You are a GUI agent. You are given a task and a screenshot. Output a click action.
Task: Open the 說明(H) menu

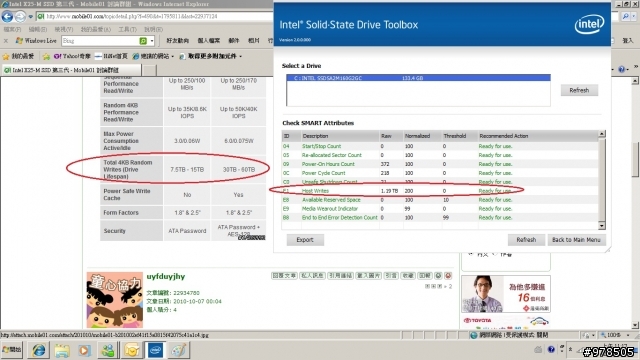[153, 29]
